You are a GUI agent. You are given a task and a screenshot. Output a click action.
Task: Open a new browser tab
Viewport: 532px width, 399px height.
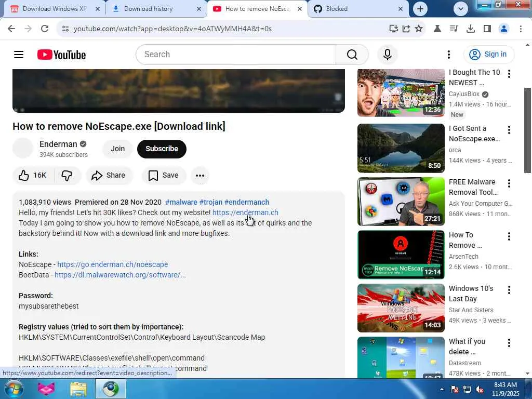coord(420,9)
